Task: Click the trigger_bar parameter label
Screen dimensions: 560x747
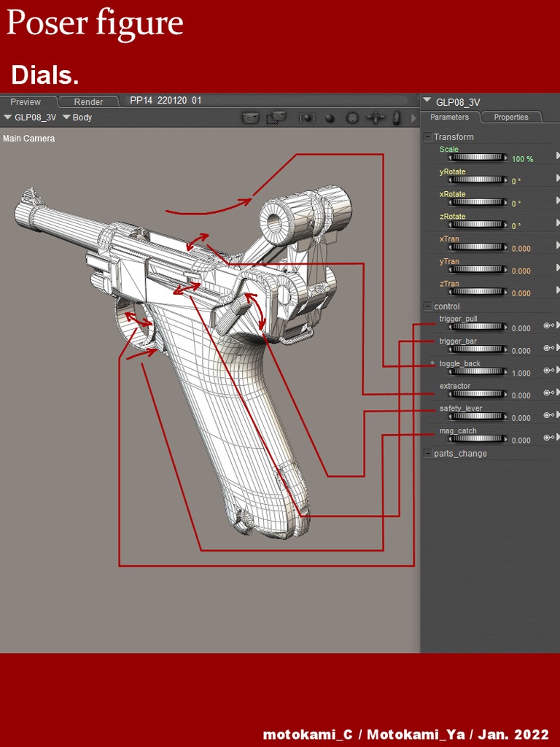Action: (x=458, y=341)
